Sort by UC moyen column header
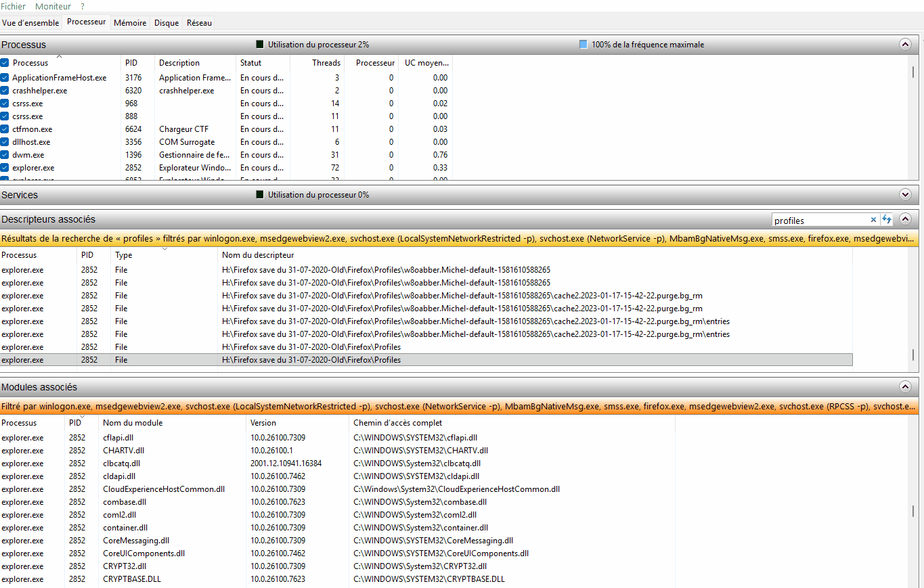Viewport: 924px width, 588px height. (424, 62)
